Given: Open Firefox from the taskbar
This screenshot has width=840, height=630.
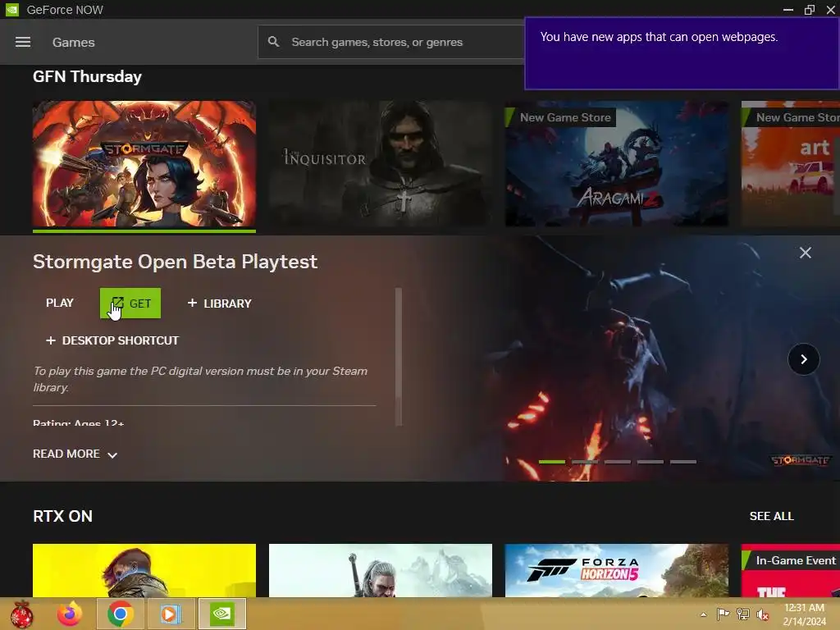Looking at the screenshot, I should (x=70, y=614).
